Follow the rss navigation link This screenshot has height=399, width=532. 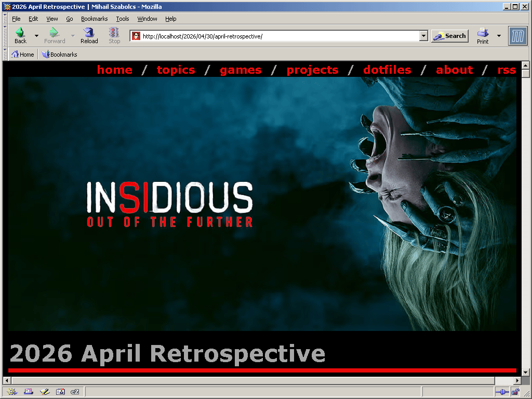click(507, 70)
